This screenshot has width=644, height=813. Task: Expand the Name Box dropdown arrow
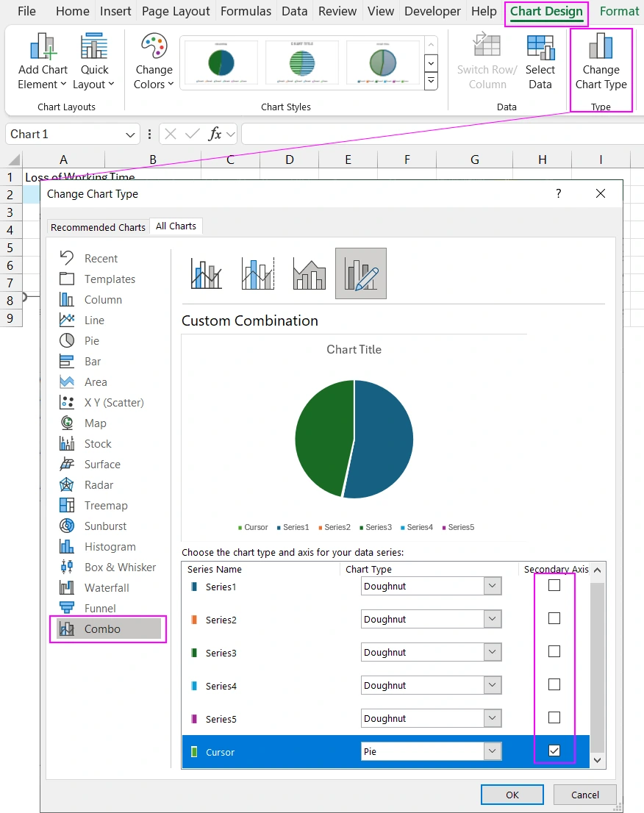[130, 135]
